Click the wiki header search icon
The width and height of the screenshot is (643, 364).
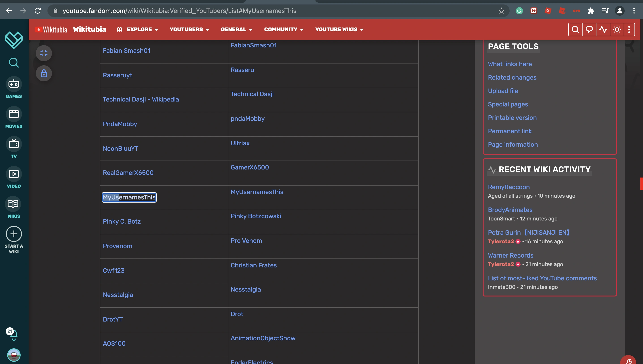click(x=575, y=30)
